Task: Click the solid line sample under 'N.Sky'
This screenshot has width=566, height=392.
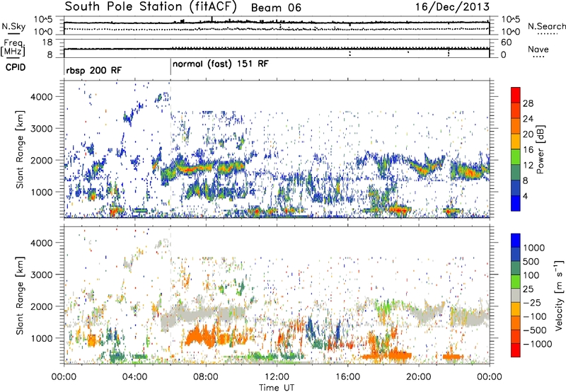Action: pyautogui.click(x=13, y=33)
